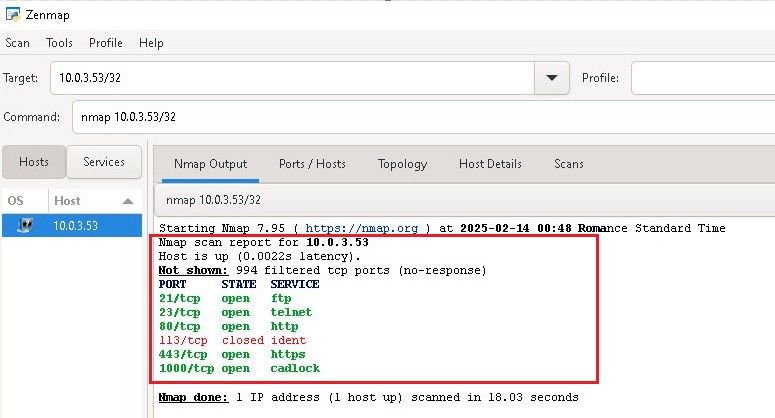Open the https://nmap.org link
Viewport: 775px width, 418px height.
[361, 228]
